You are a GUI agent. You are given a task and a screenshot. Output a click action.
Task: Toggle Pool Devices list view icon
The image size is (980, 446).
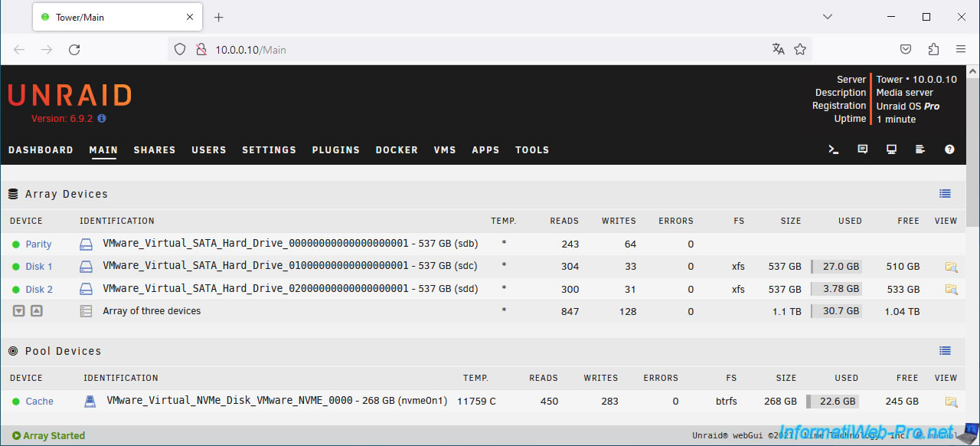[945, 351]
